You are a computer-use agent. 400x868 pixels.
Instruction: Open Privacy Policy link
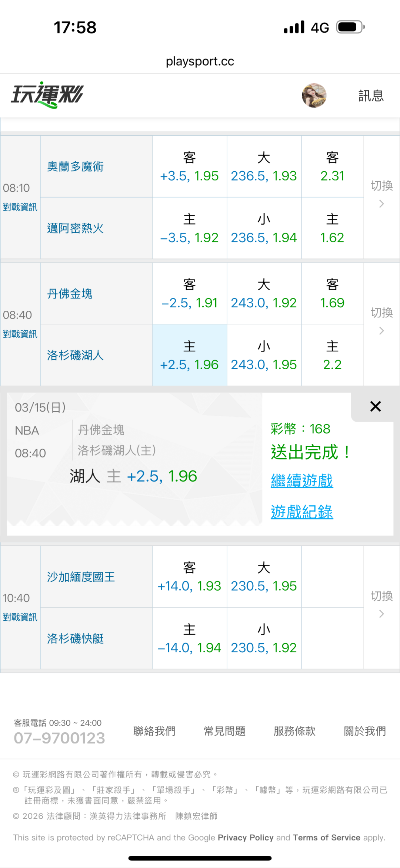tap(246, 838)
